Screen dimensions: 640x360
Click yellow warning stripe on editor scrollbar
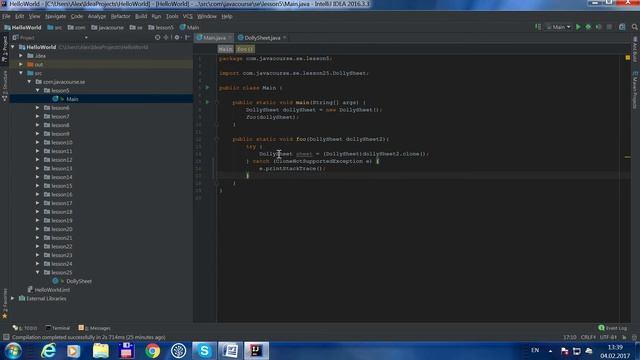(x=628, y=157)
